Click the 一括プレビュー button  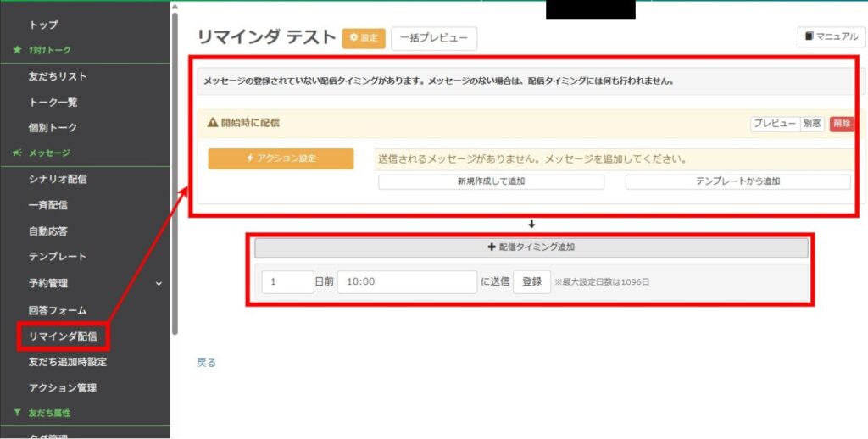tap(434, 38)
